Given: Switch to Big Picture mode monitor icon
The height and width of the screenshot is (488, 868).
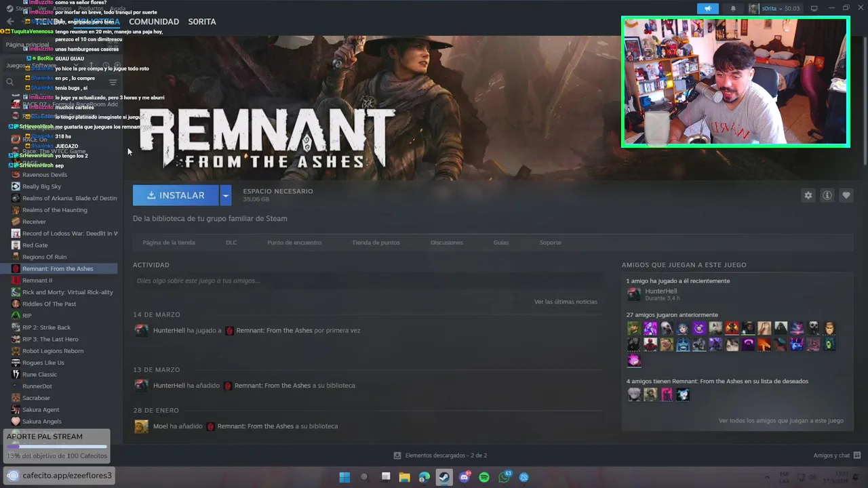Looking at the screenshot, I should pyautogui.click(x=814, y=8).
